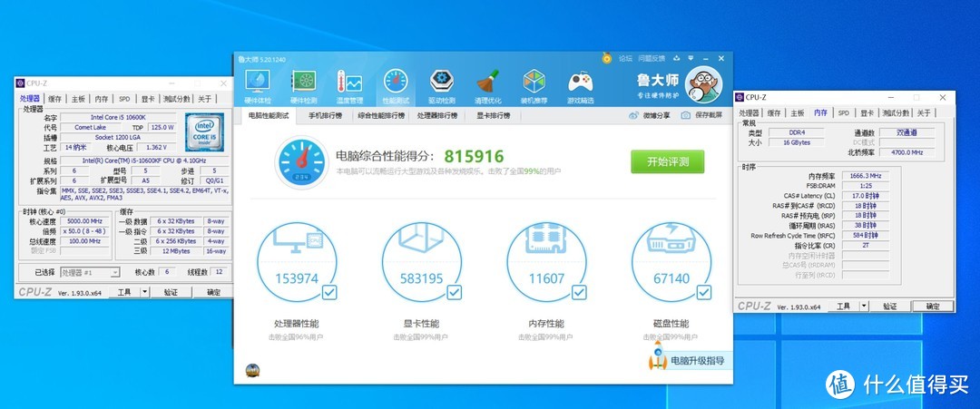Uncheck the 磁盘性能 test checkbox

point(704,292)
